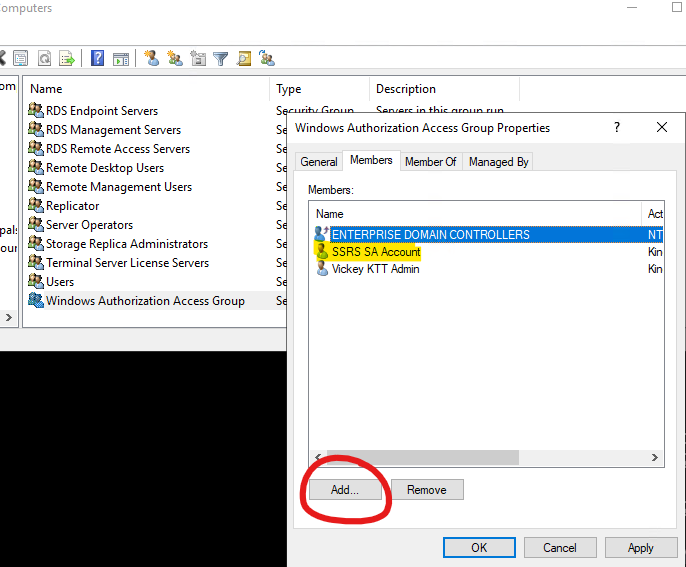Click the Add to group toolbar icon
Viewport: 686px width, 567px height.
coord(266,58)
